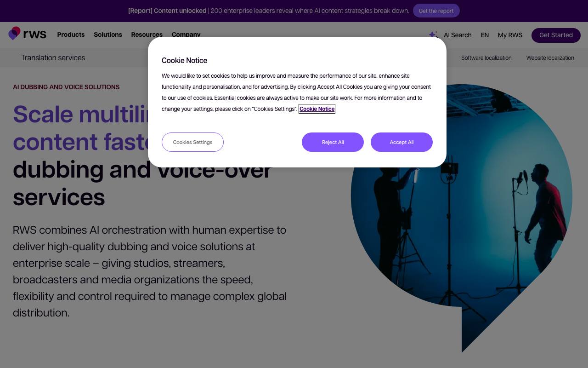Open Cookies Settings
Viewport: 588px width, 368px height.
(x=192, y=142)
